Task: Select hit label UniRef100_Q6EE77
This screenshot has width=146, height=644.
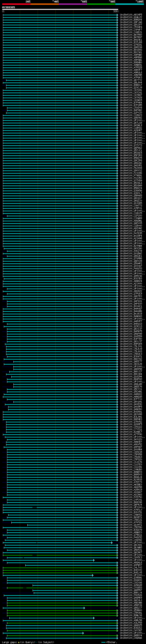Action: tap(131, 361)
